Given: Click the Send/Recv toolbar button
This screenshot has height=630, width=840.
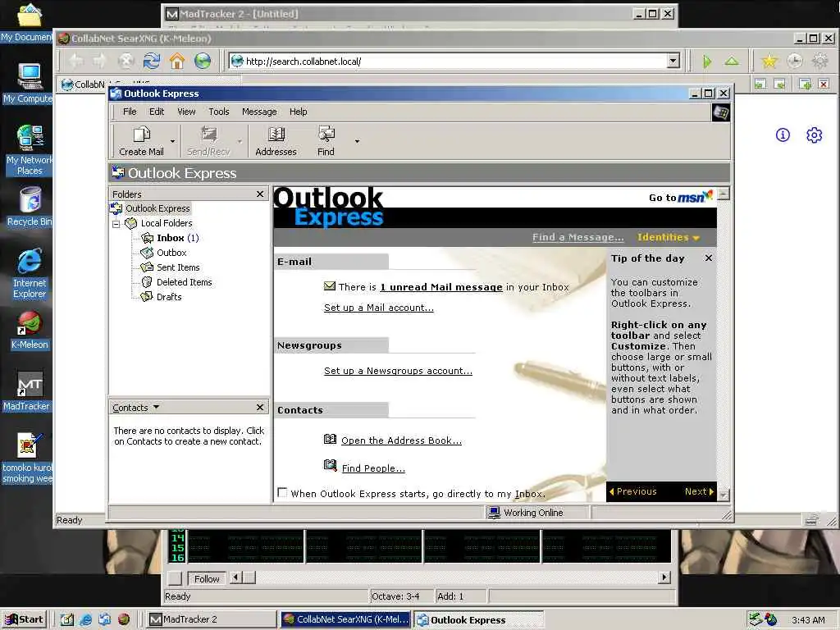Looking at the screenshot, I should click(x=208, y=140).
